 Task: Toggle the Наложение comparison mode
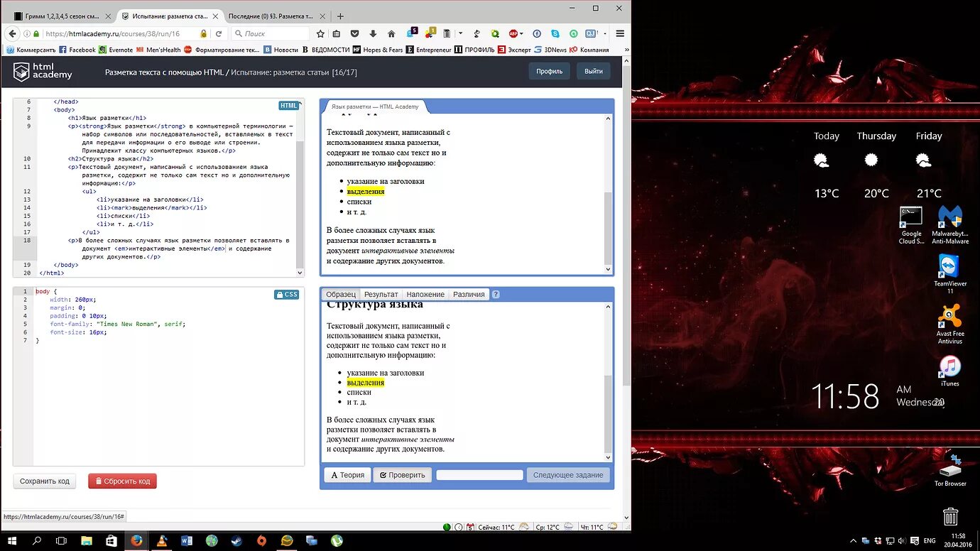point(425,294)
